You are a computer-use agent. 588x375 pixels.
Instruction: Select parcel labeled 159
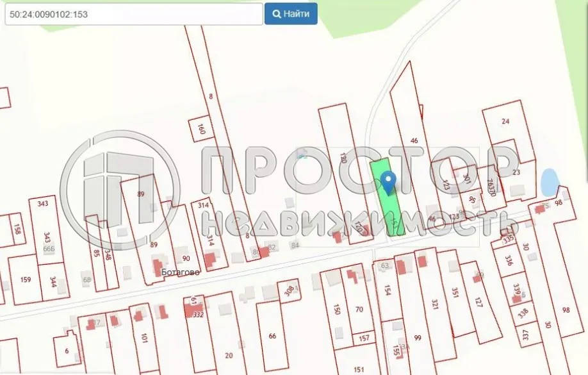(26, 279)
